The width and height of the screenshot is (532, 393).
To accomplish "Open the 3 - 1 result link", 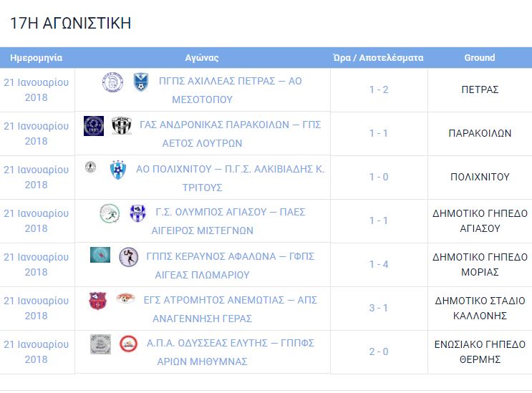I will [x=379, y=308].
